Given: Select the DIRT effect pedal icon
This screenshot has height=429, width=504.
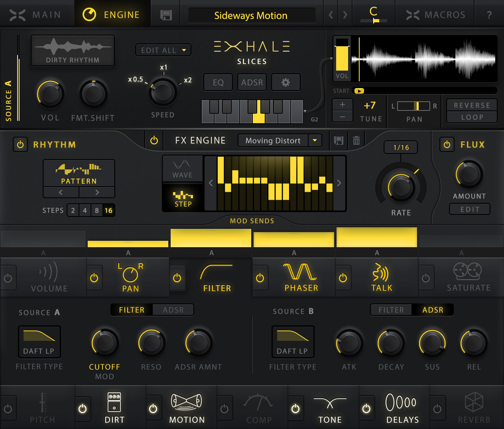Looking at the screenshot, I should 115,404.
